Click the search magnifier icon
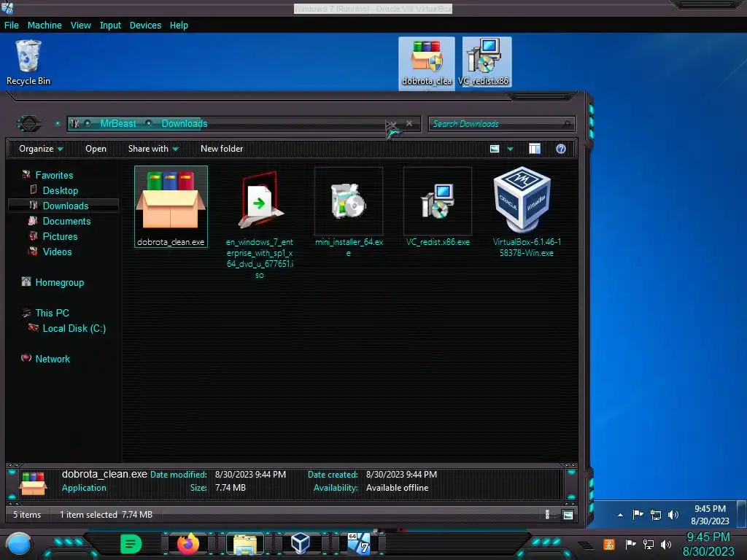 tap(566, 124)
